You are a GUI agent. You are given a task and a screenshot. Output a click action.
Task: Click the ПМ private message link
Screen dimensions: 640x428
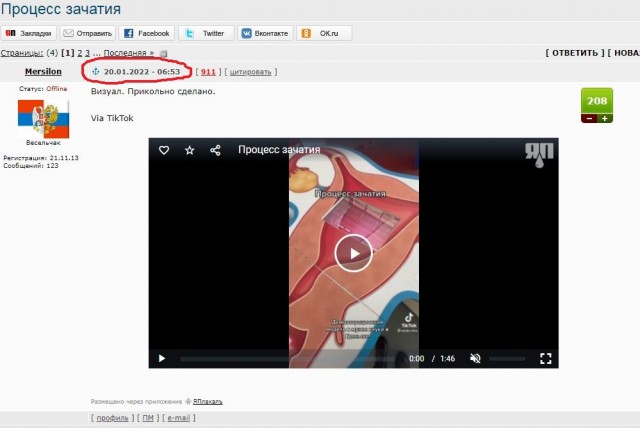click(148, 418)
